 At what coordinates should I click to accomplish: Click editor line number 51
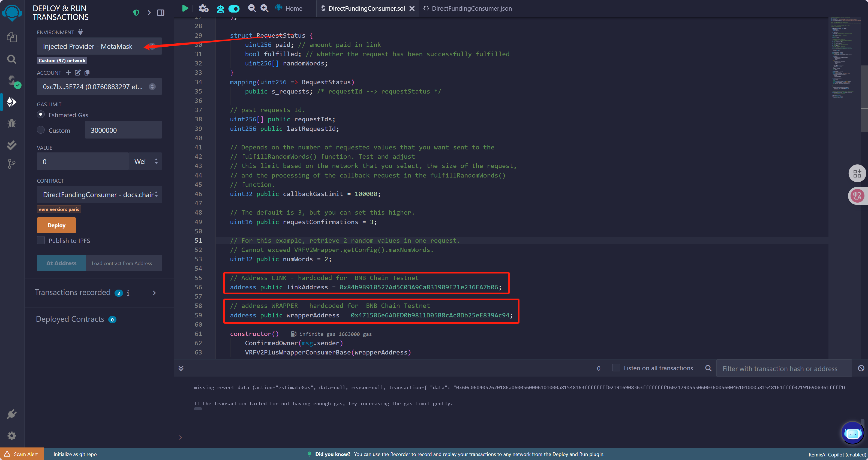[198, 240]
